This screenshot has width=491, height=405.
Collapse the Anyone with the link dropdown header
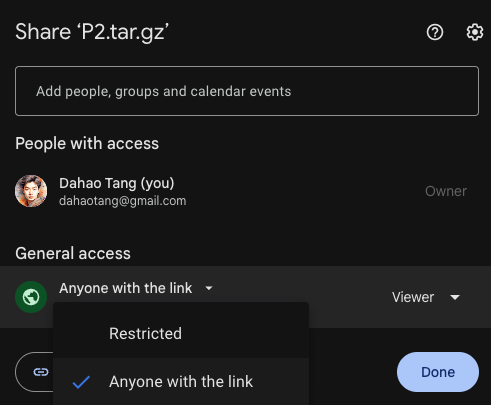pyautogui.click(x=136, y=288)
